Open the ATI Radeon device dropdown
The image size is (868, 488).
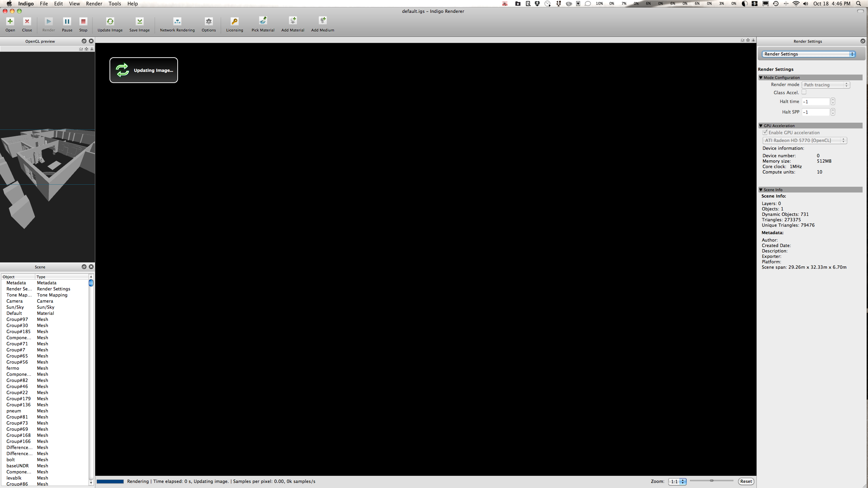click(x=804, y=140)
